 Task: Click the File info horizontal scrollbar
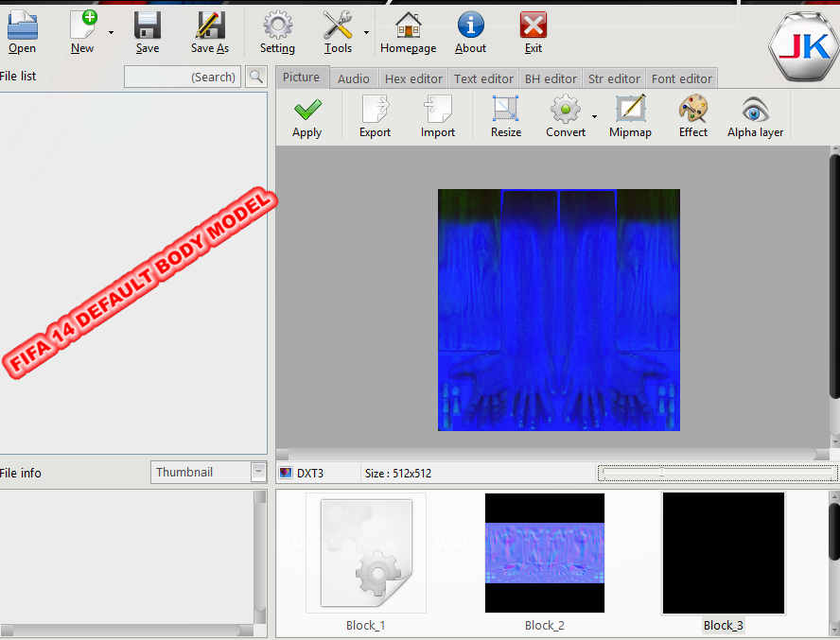click(127, 630)
